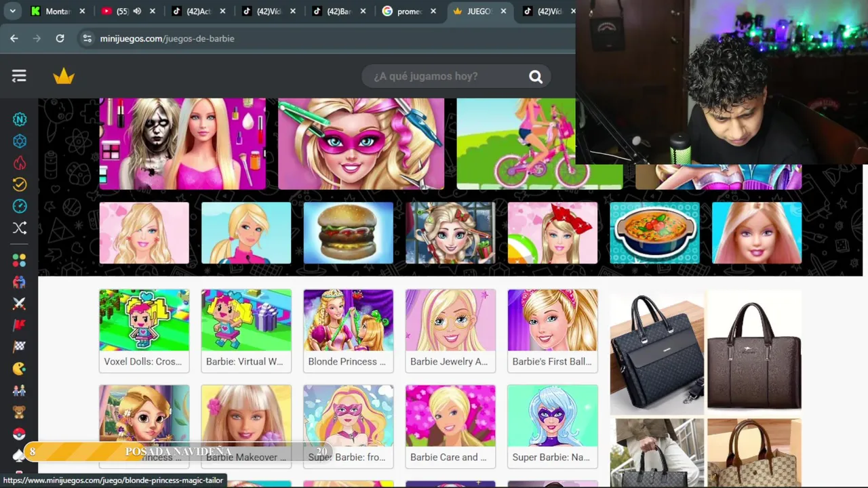Open the collapsed hamburger menu on Minijuegos
The image size is (868, 488).
click(19, 77)
